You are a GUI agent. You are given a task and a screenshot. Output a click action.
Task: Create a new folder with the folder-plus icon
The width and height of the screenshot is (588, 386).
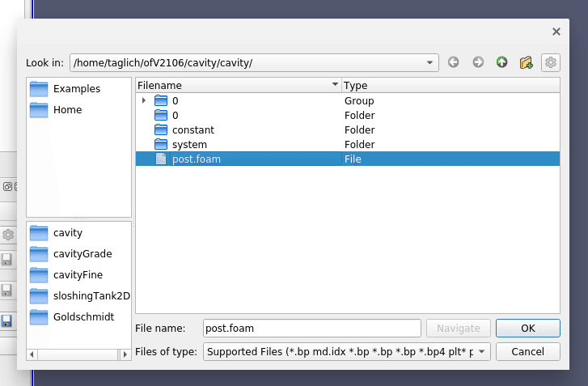[526, 62]
